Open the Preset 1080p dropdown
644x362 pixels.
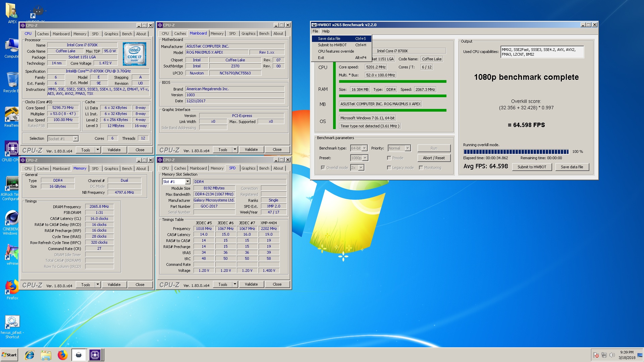359,158
